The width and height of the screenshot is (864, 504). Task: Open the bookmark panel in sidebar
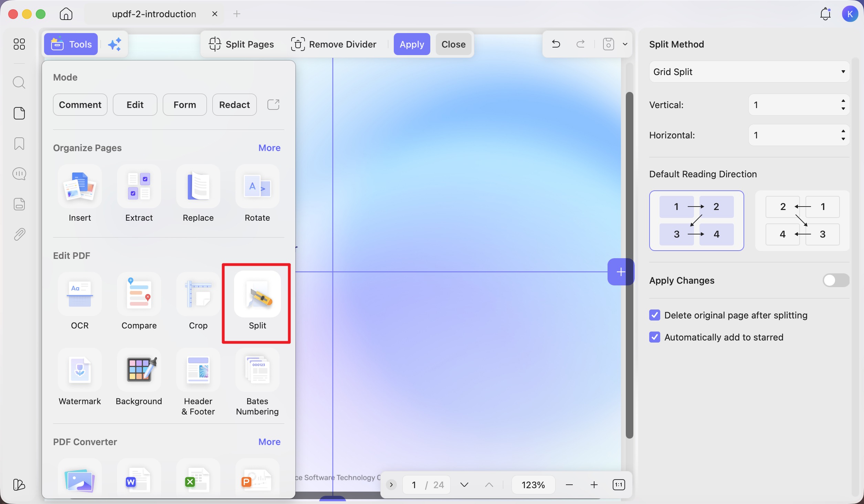click(x=19, y=144)
